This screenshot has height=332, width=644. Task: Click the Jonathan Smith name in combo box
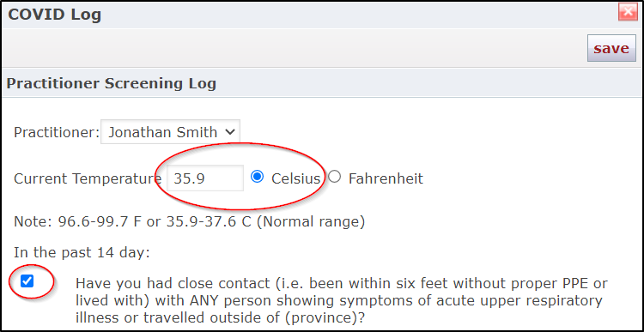(162, 132)
